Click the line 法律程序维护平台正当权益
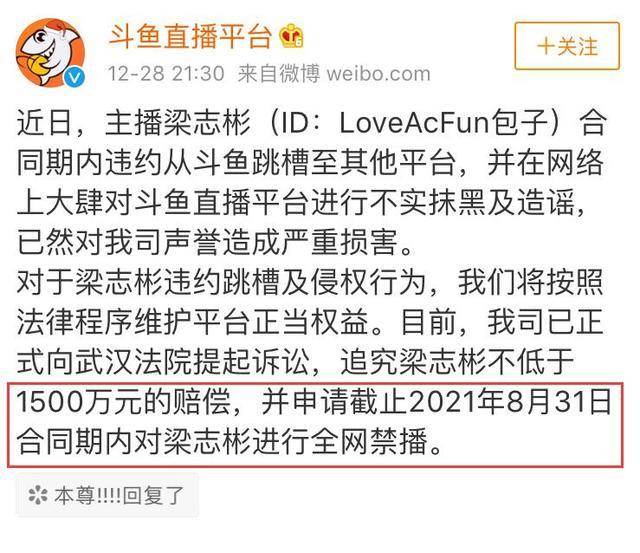Viewport: 640px width, 553px height. 193,322
